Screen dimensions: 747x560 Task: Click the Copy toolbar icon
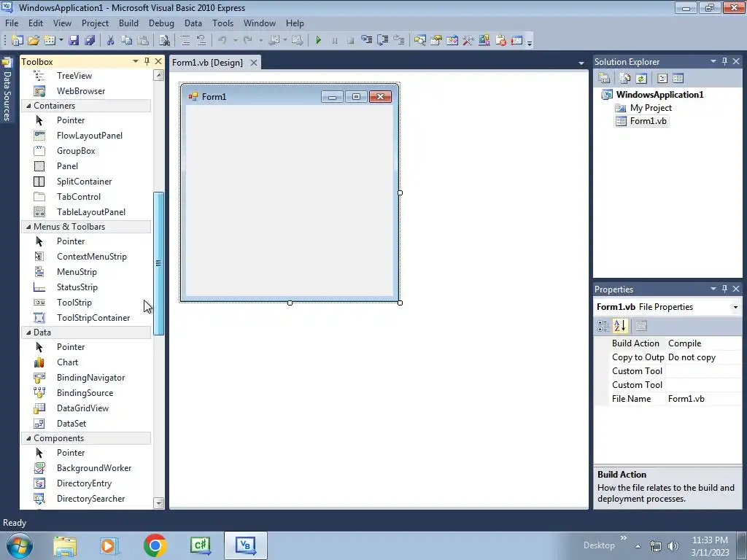click(126, 41)
